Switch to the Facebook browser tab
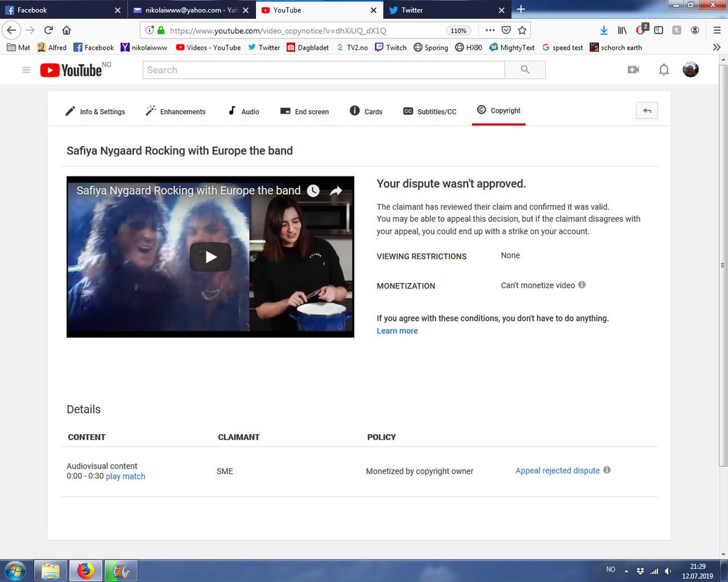Viewport: 728px width, 582px height. pyautogui.click(x=62, y=10)
